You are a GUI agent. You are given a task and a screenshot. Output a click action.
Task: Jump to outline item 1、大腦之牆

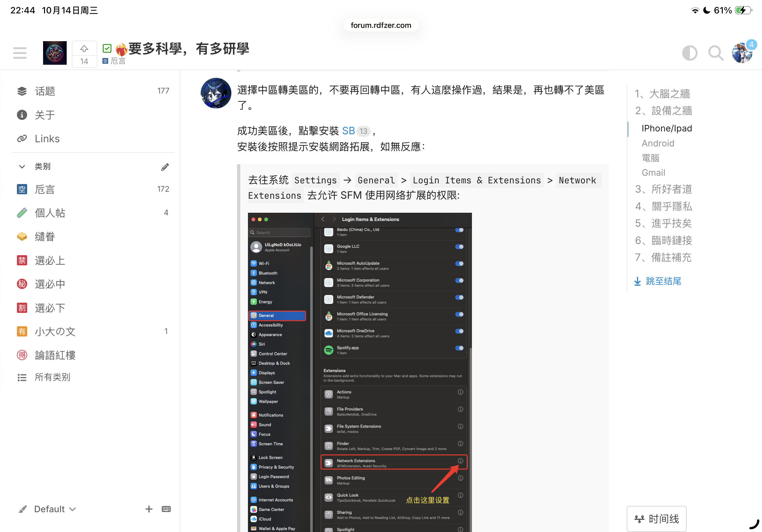point(662,93)
